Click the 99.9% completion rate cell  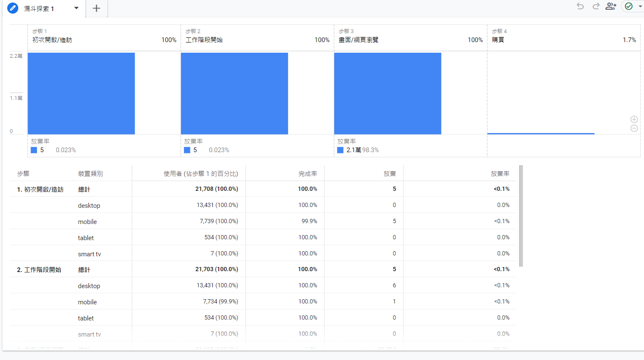(x=309, y=221)
